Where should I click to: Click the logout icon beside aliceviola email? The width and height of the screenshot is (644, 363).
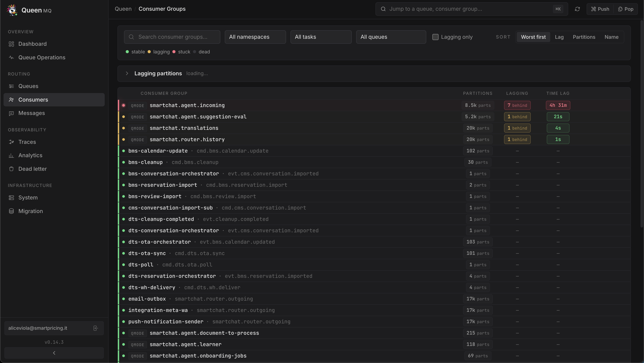pos(96,328)
